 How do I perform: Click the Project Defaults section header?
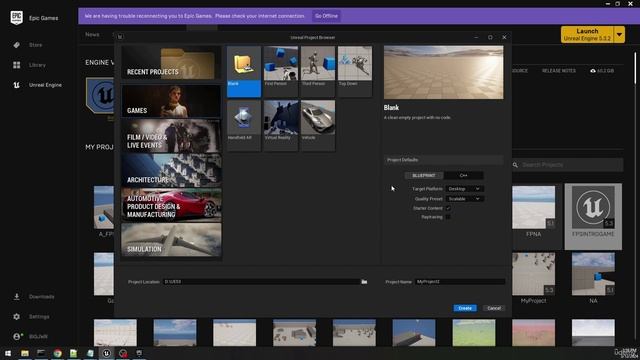[444, 160]
